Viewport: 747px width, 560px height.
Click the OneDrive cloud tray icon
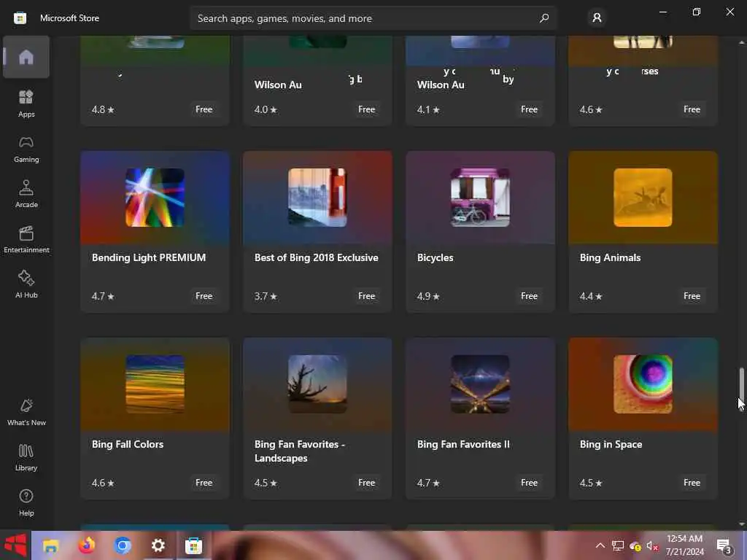[635, 545]
